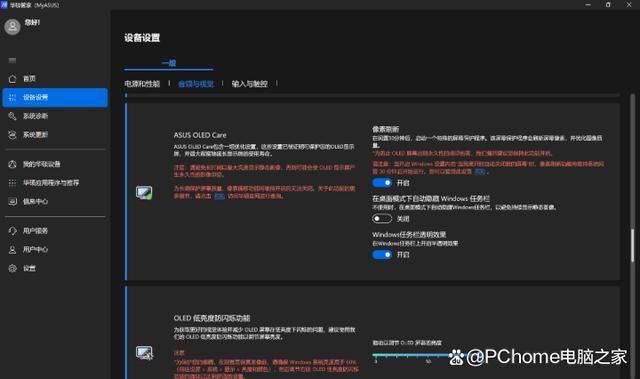Go to the 首页 home page
The image size is (640, 379).
click(55, 79)
